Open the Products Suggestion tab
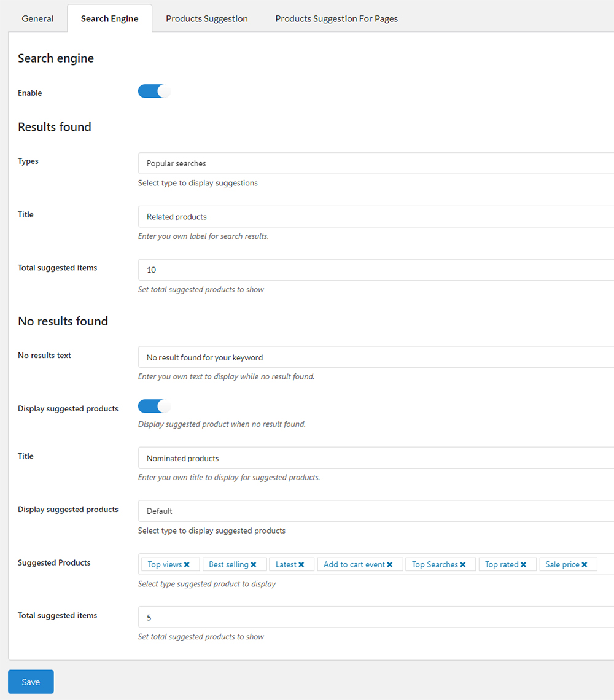The height and width of the screenshot is (700, 614). click(206, 18)
